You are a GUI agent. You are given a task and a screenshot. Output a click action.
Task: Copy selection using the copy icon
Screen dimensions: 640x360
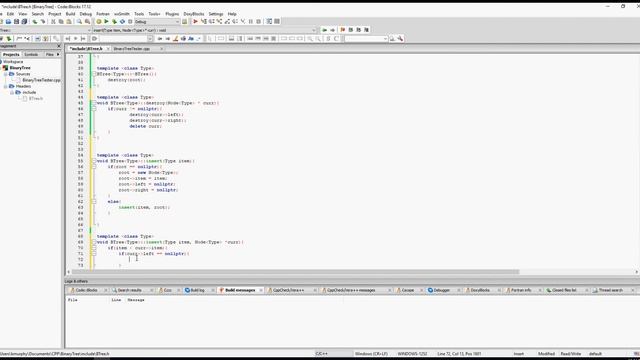(61, 22)
